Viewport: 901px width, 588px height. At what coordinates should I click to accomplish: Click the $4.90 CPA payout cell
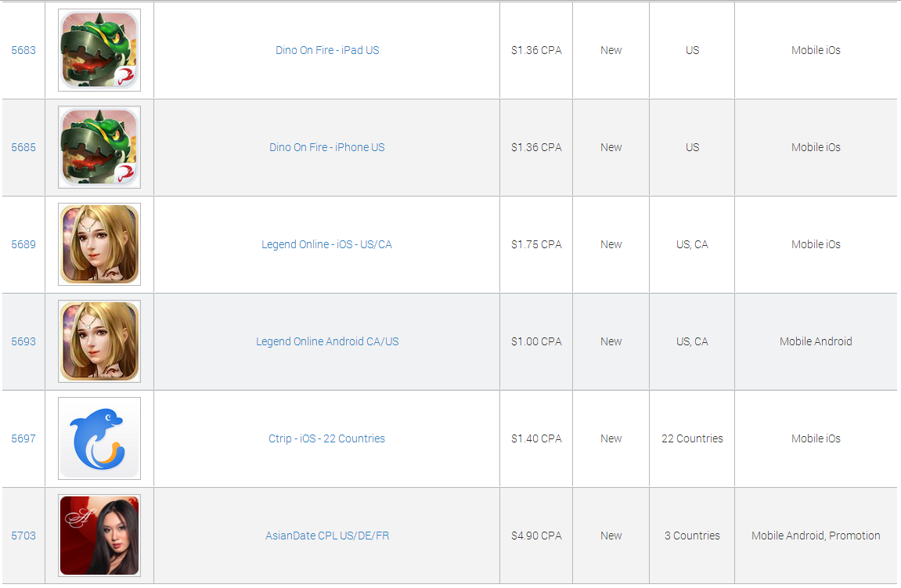(536, 536)
